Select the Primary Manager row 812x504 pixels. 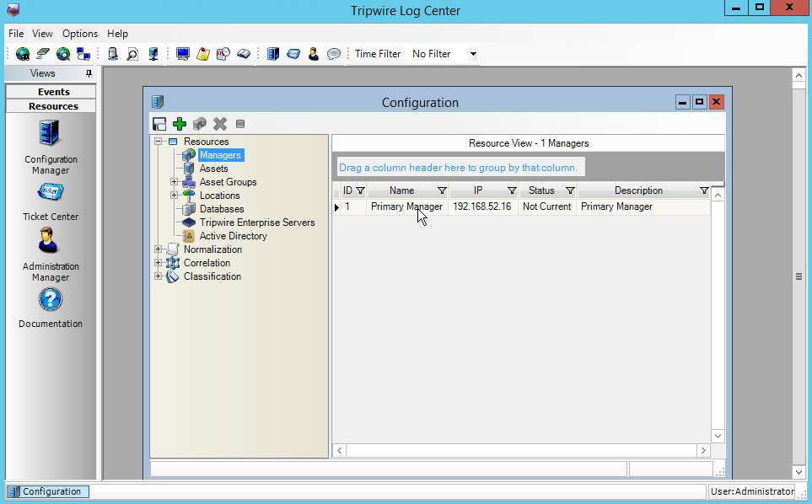click(x=406, y=206)
